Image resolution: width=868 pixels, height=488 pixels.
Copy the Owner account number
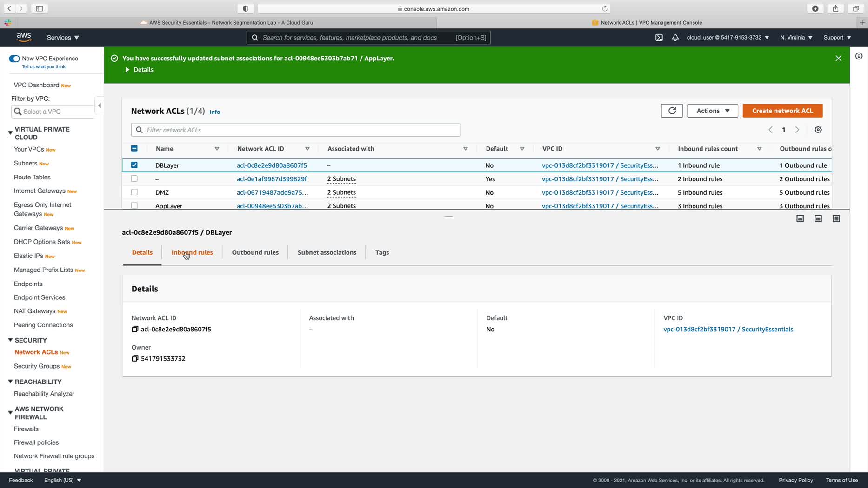(135, 358)
